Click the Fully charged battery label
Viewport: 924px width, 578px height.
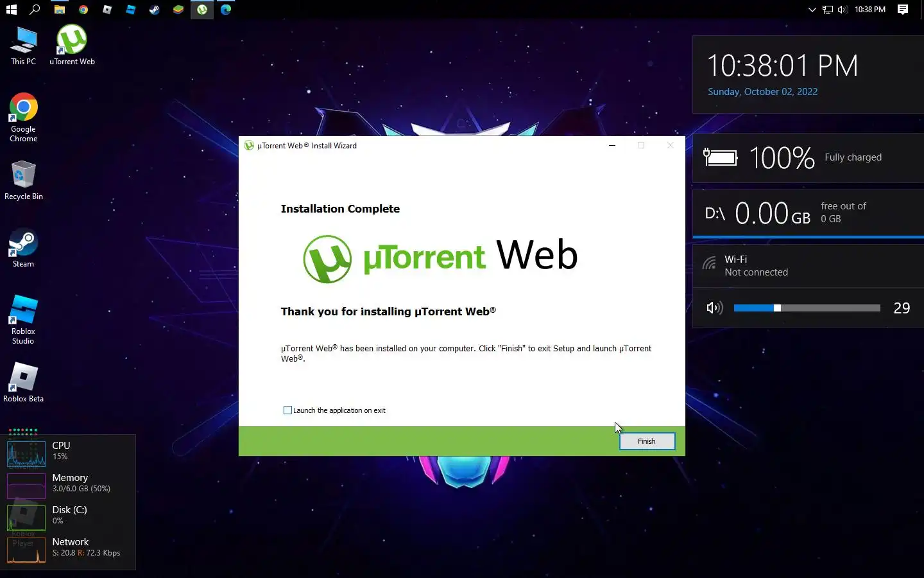853,157
